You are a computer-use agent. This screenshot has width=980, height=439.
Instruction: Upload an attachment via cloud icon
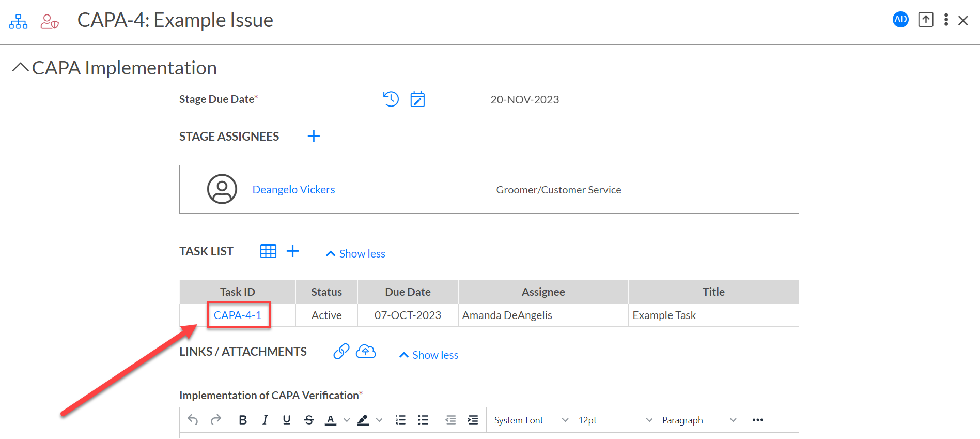coord(366,352)
